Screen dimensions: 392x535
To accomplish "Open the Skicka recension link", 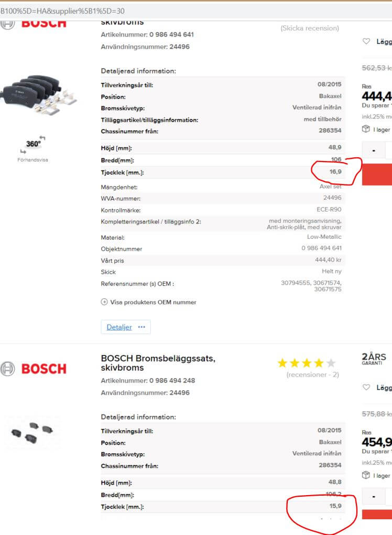I will pyautogui.click(x=310, y=28).
